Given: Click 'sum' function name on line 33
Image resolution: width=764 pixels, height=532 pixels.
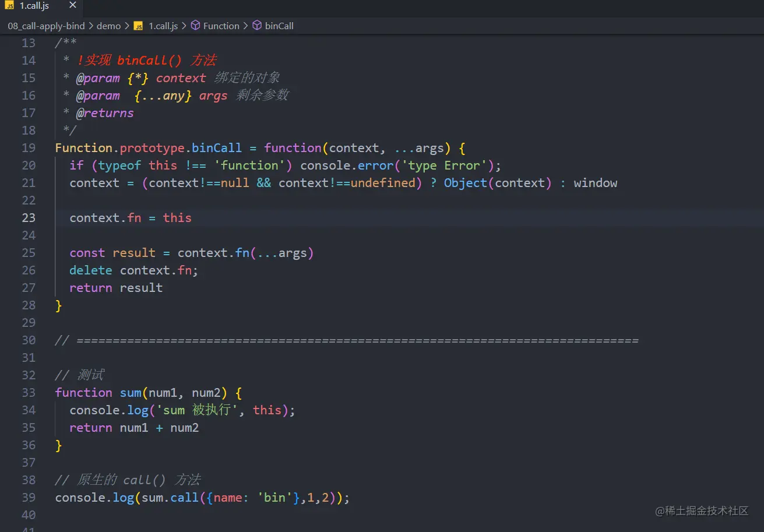Looking at the screenshot, I should (131, 393).
